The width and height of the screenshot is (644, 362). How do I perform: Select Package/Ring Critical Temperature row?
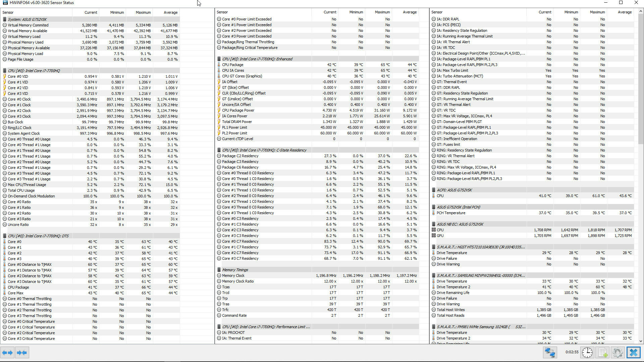coord(317,48)
